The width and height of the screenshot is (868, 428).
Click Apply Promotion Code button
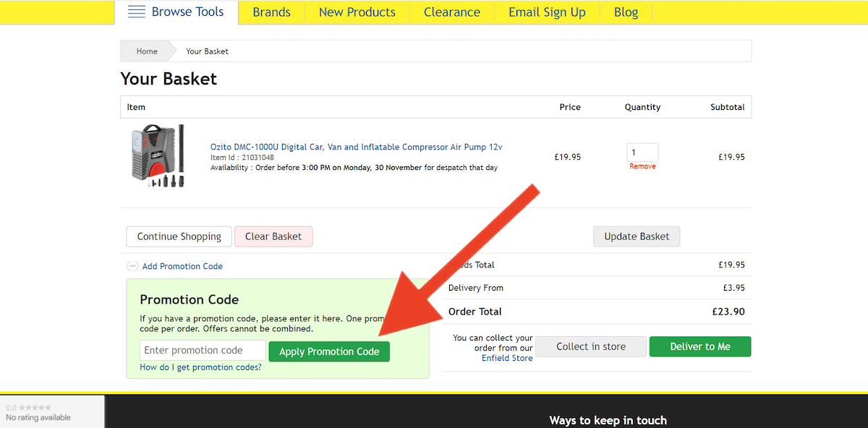point(329,351)
